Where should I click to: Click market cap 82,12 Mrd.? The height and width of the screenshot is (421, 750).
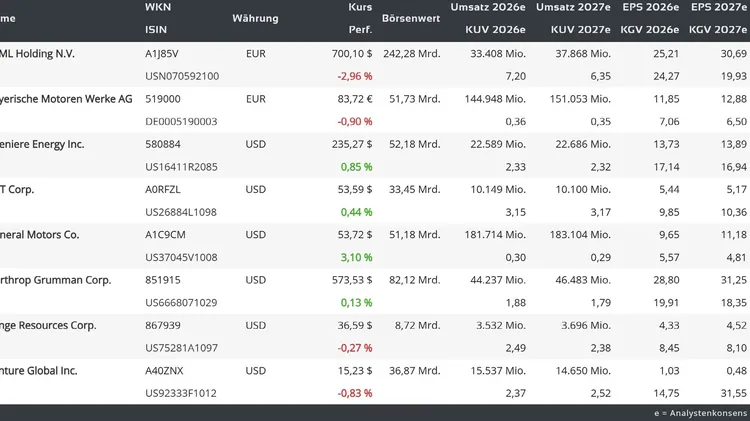point(415,280)
